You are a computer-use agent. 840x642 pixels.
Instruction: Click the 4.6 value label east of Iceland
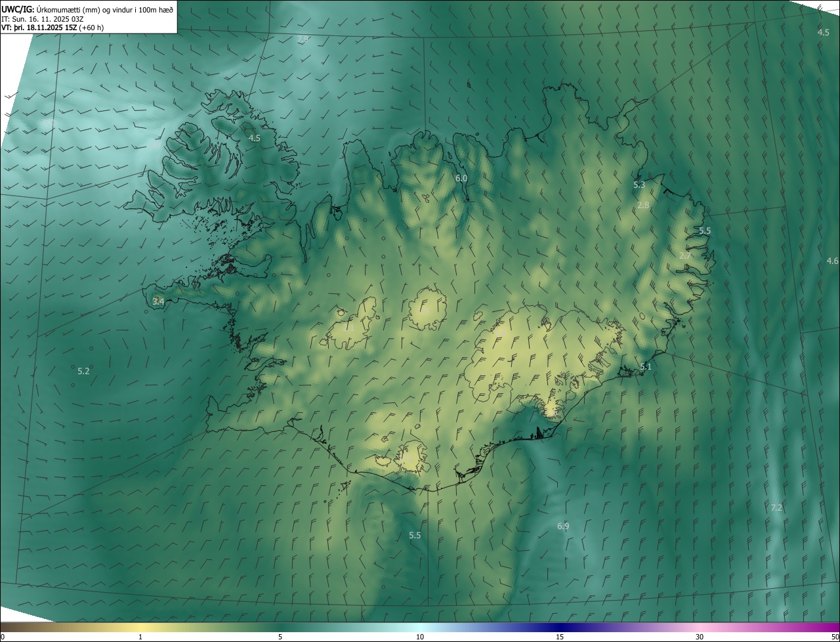[832, 261]
